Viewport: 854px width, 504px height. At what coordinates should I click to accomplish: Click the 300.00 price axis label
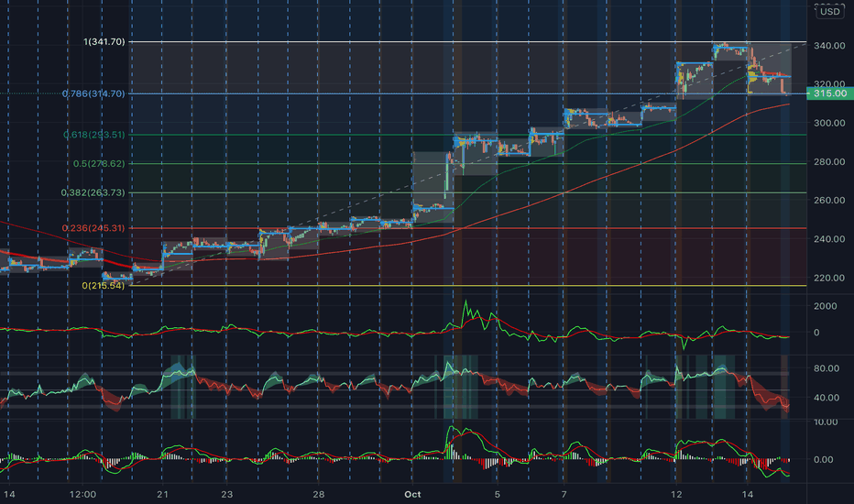[829, 123]
